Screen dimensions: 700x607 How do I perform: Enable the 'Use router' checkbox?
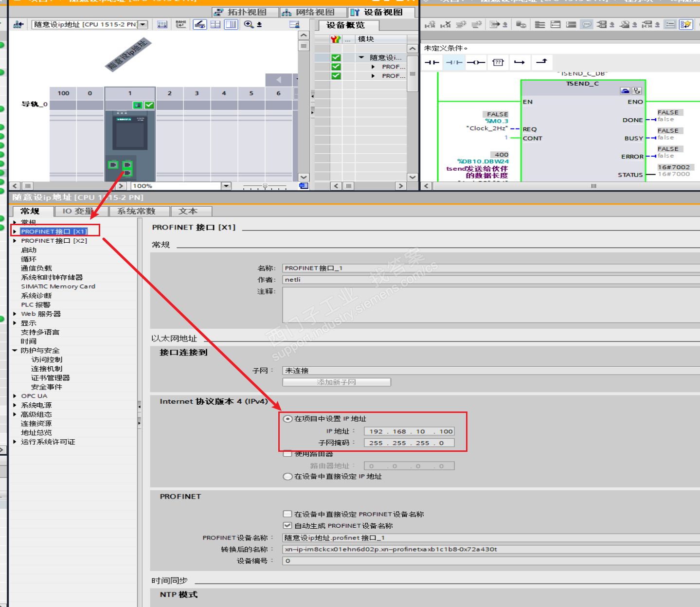click(287, 454)
